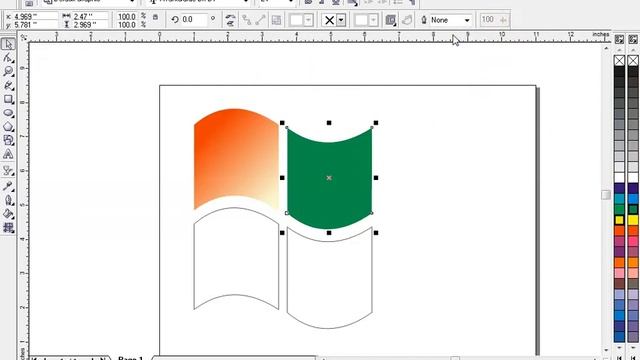Select the Ellipse tool

[x=8, y=113]
